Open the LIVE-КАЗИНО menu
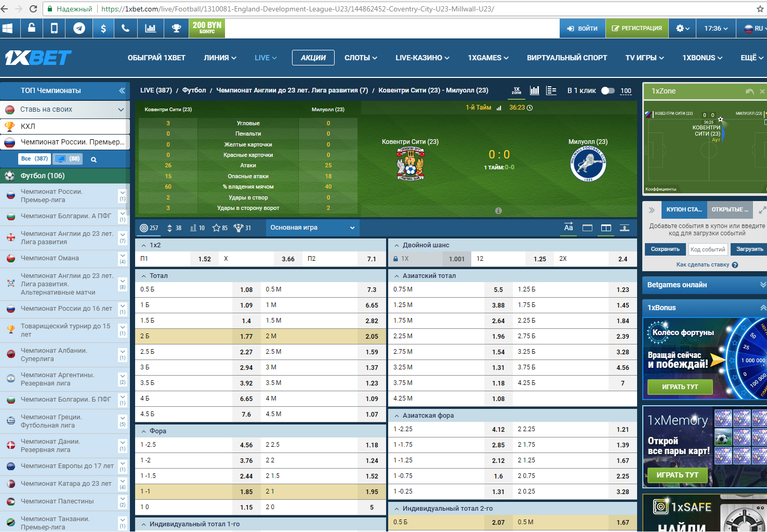Image resolution: width=767 pixels, height=532 pixels. click(422, 58)
